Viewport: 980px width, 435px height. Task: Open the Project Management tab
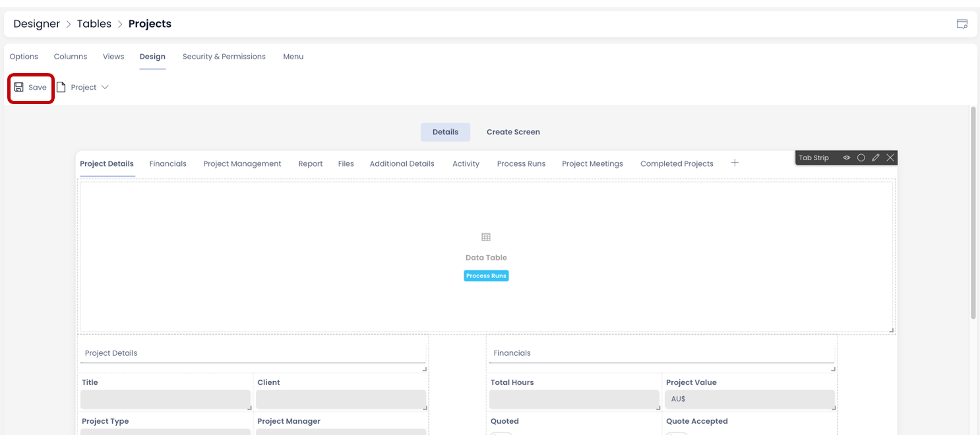(242, 164)
